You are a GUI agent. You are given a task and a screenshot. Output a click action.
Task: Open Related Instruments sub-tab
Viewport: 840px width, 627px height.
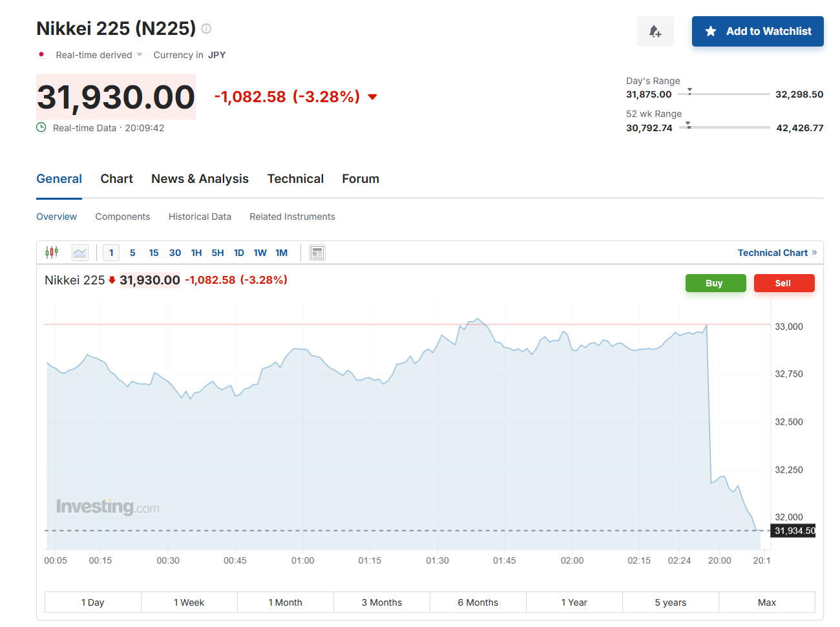pyautogui.click(x=292, y=217)
